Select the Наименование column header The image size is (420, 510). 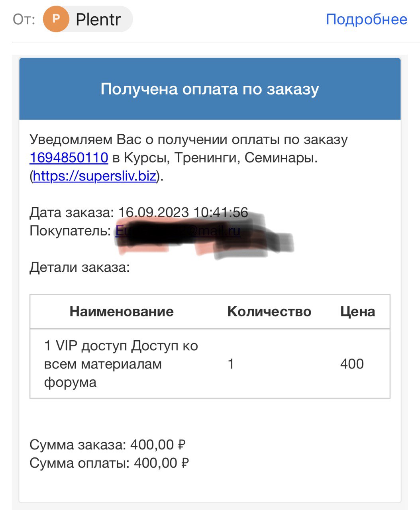[122, 311]
